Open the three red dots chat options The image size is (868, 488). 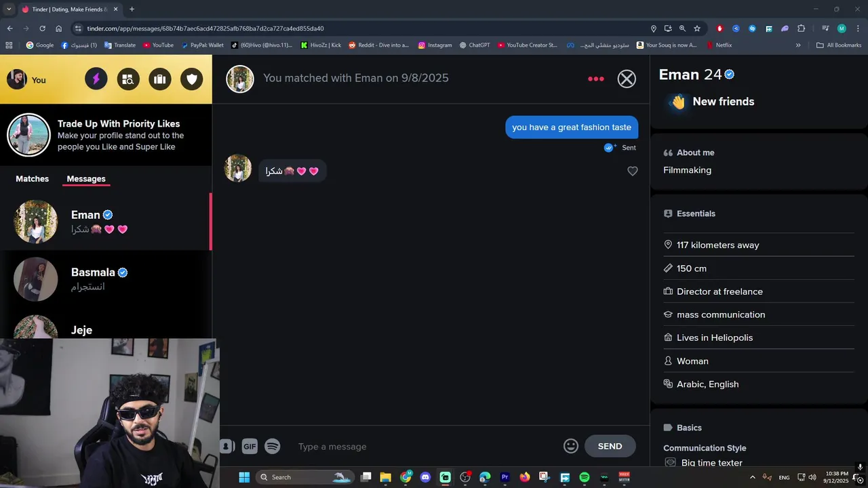pyautogui.click(x=596, y=79)
